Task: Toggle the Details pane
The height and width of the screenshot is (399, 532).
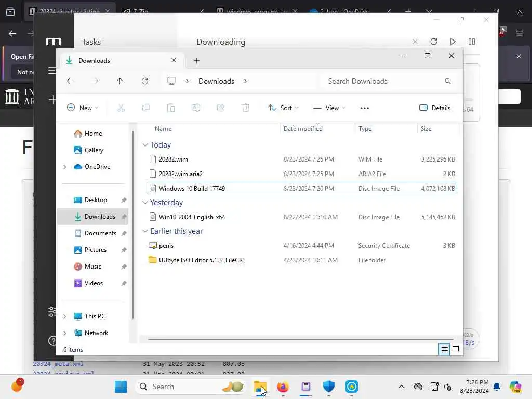Action: point(435,108)
